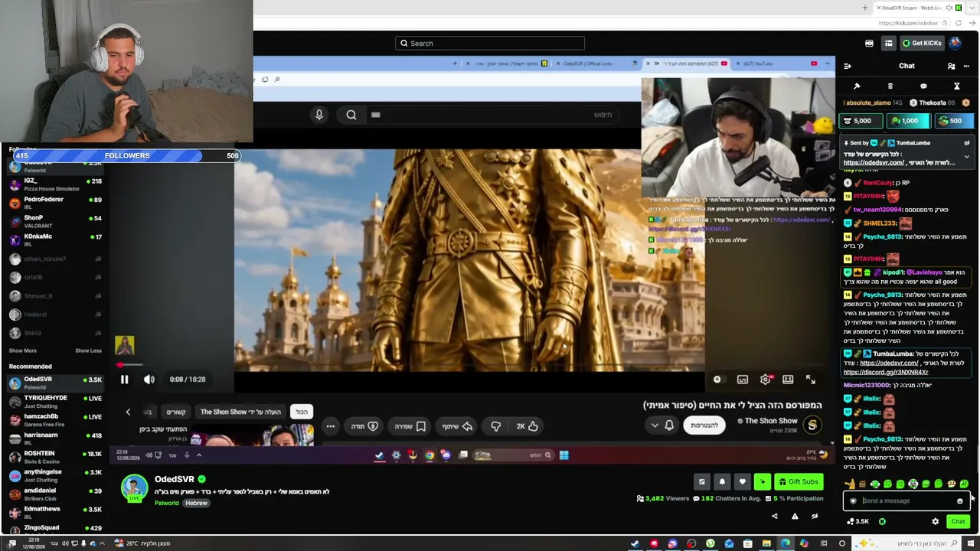This screenshot has height=551, width=980.
Task: Click the Gift Subs button
Action: point(798,482)
